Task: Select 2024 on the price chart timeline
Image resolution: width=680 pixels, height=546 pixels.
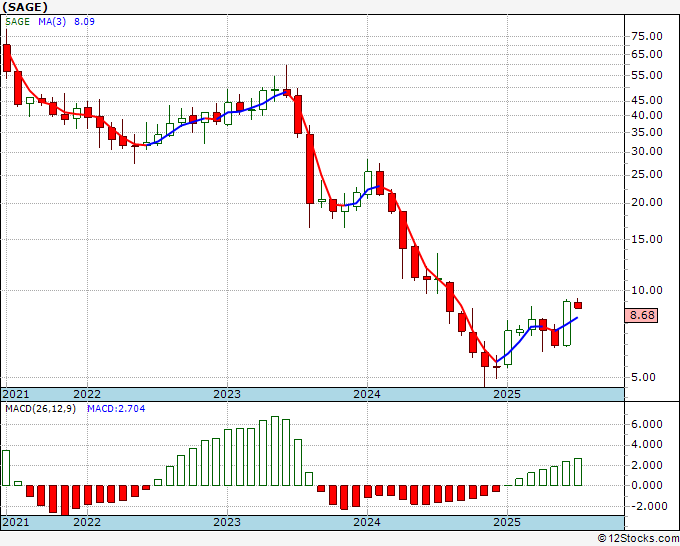Action: (367, 394)
